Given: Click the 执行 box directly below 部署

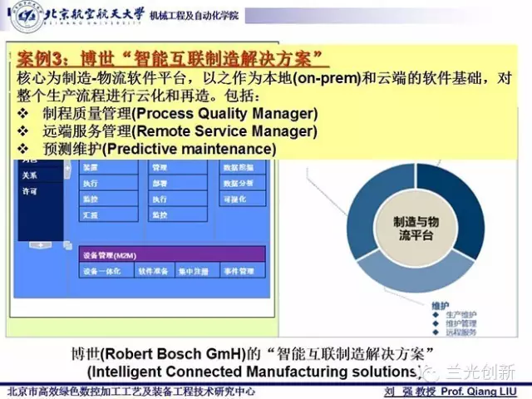Looking at the screenshot, I should [177, 199].
